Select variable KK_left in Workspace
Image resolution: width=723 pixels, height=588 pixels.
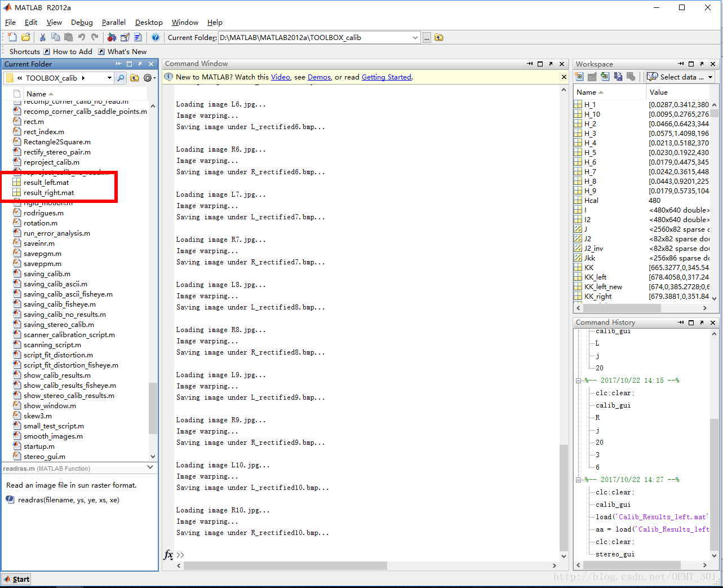click(x=595, y=277)
